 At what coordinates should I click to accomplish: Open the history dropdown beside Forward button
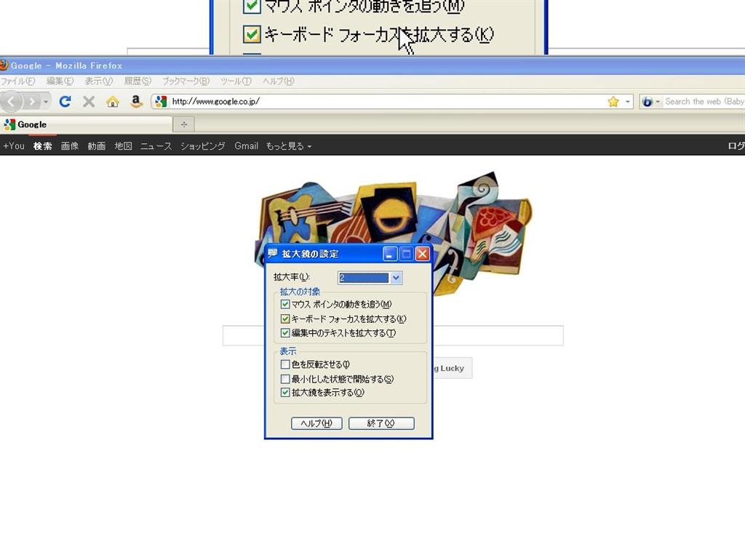click(x=46, y=102)
